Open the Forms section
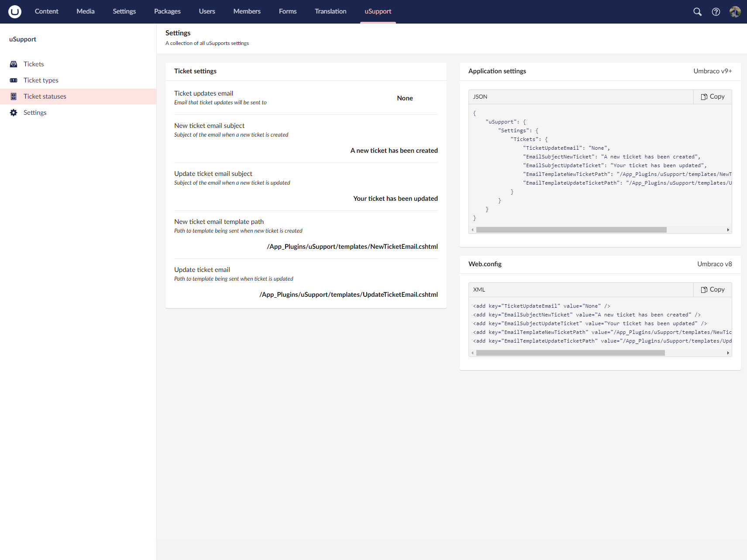This screenshot has height=560, width=747. coord(288,11)
